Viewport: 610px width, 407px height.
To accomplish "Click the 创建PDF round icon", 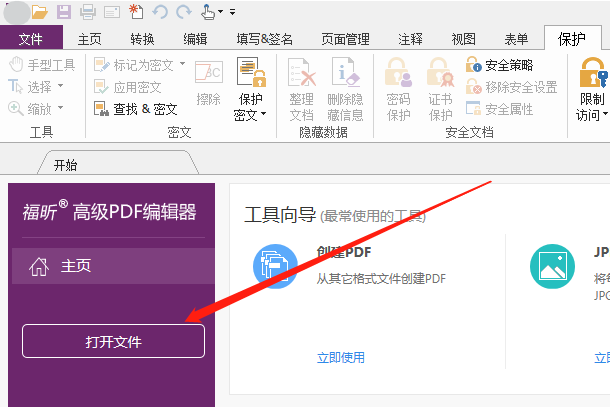I will [275, 266].
